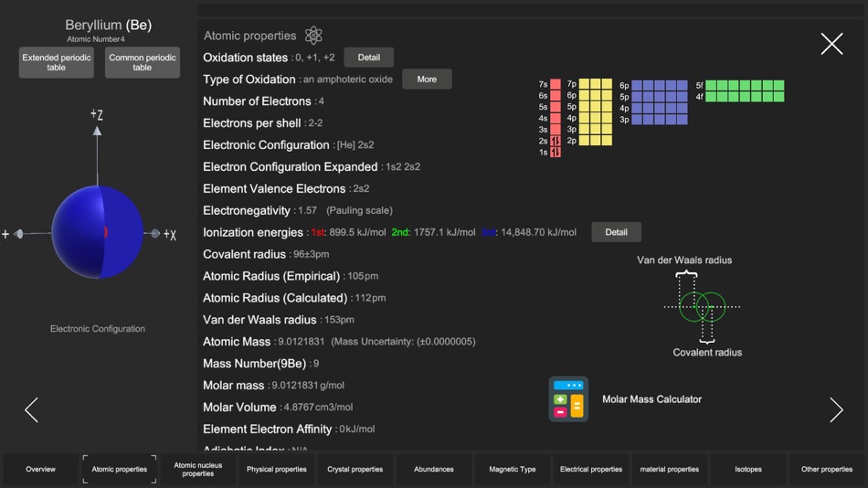Image resolution: width=868 pixels, height=488 pixels.
Task: Show Ionization energies Detail
Action: tap(616, 232)
